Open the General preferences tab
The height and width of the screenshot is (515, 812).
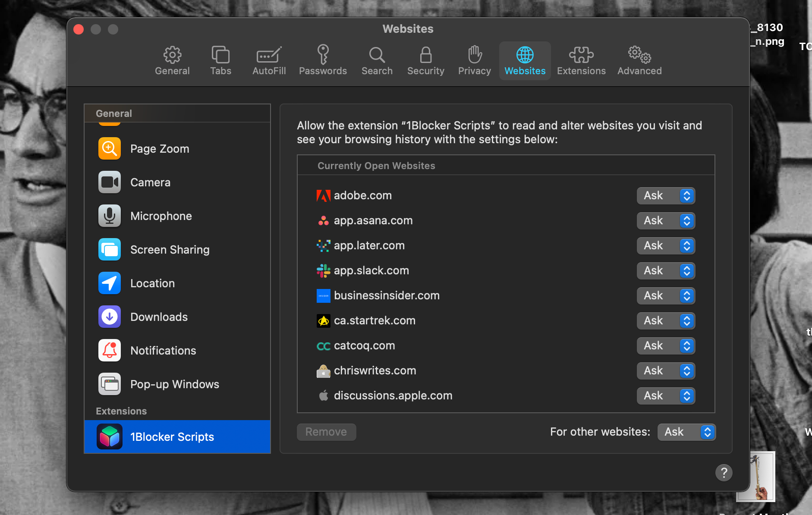point(172,61)
